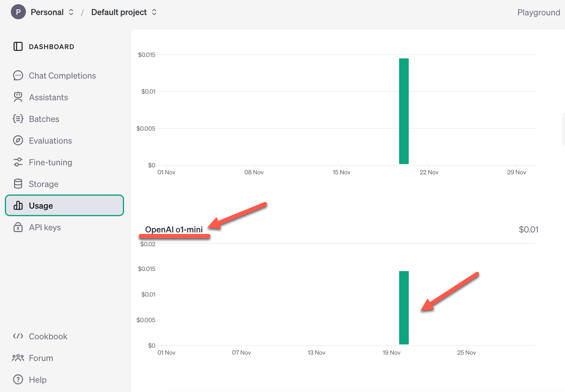This screenshot has width=565, height=392.
Task: Click the Evaluations compass icon
Action: pyautogui.click(x=18, y=141)
